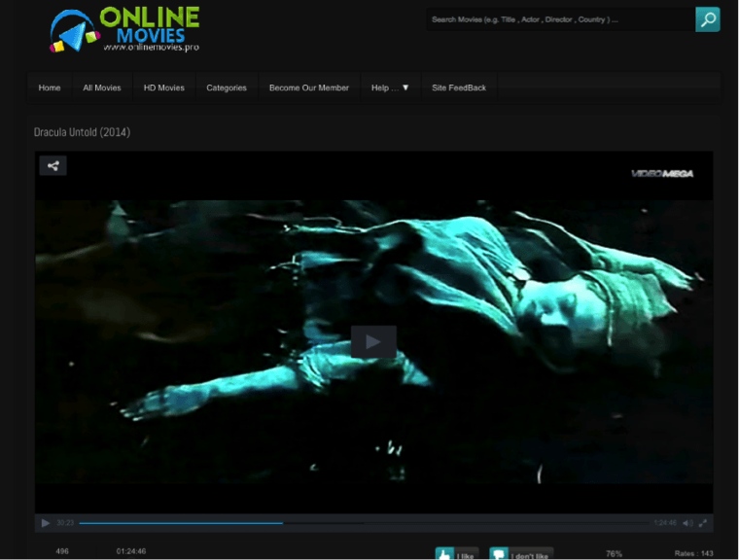Expand the Help dropdown menu
739x560 pixels.
[x=390, y=87]
